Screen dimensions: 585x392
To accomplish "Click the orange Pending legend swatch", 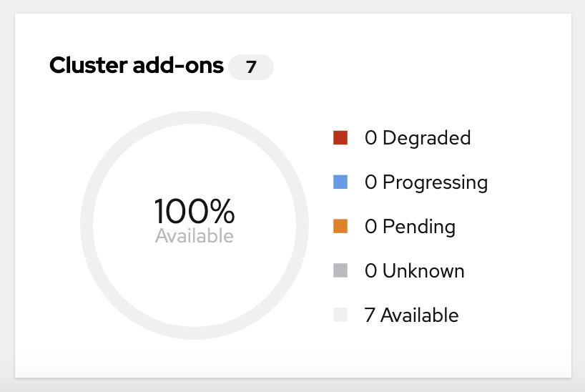I will [x=340, y=227].
